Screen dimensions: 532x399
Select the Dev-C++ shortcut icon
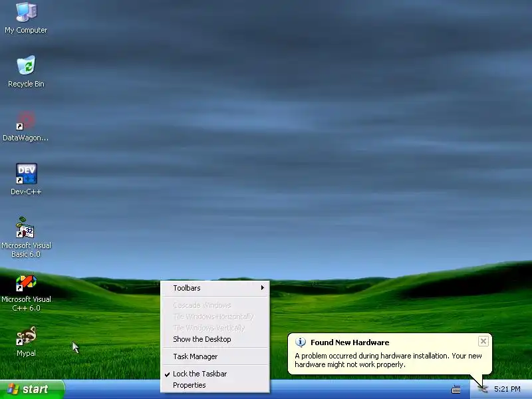tap(26, 179)
